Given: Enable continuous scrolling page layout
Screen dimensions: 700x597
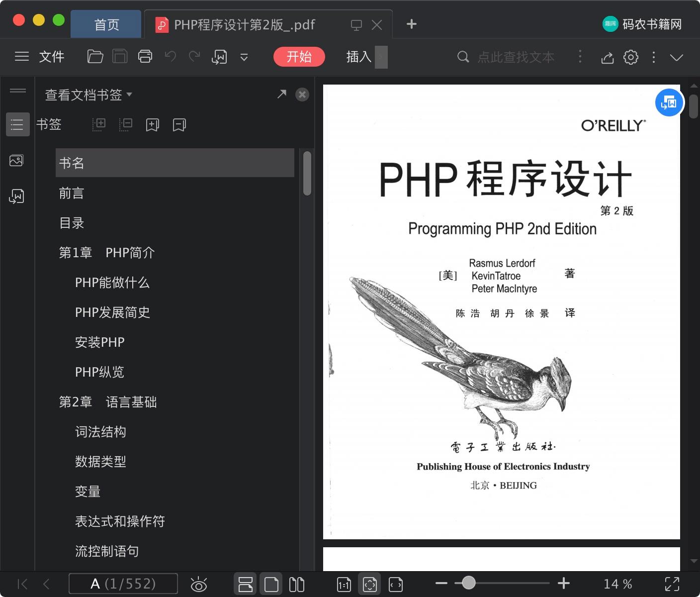Looking at the screenshot, I should click(246, 584).
